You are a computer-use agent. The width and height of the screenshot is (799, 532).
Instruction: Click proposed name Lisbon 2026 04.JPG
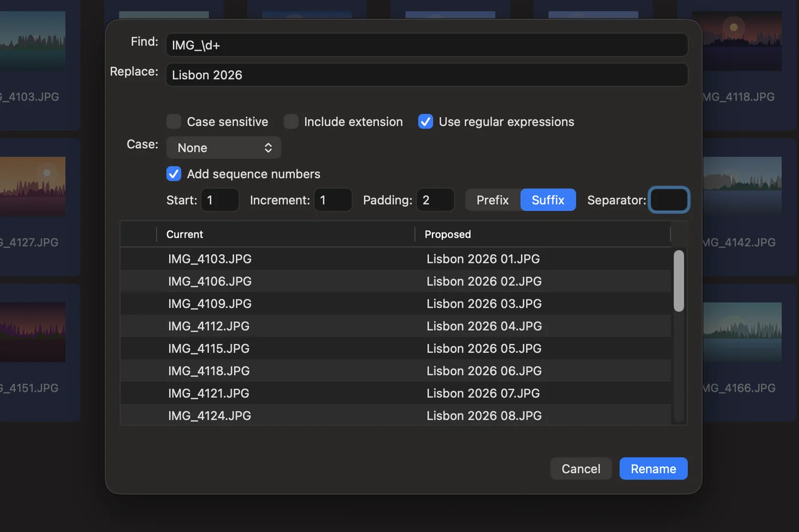(484, 326)
